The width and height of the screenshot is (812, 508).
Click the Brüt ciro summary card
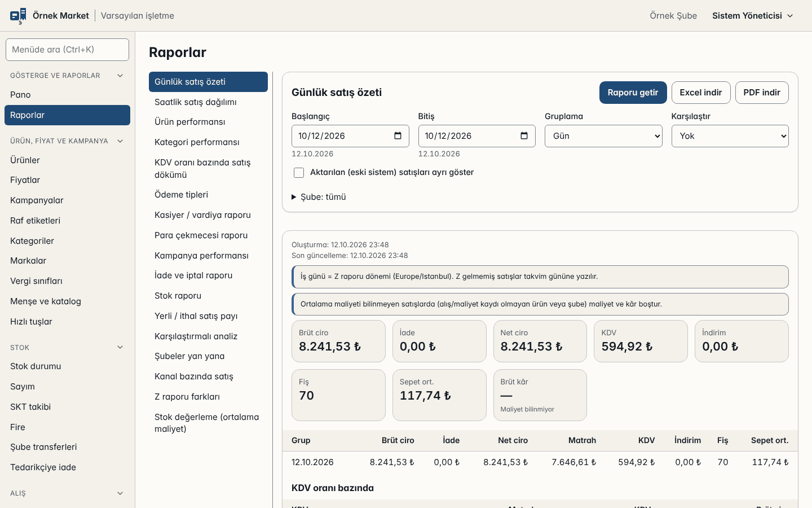338,341
